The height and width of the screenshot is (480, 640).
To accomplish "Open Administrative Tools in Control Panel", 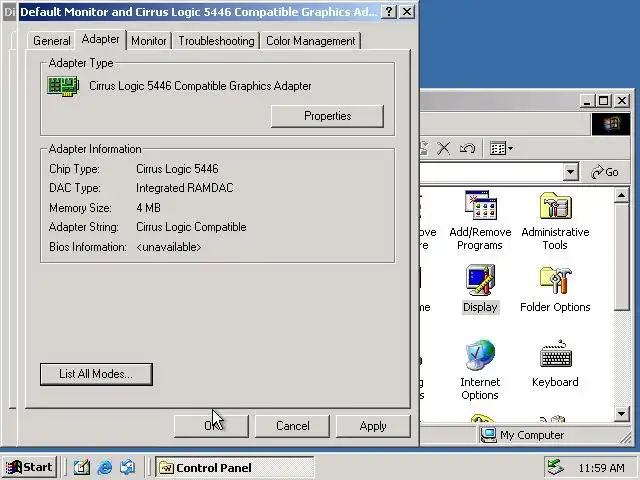I will [555, 220].
